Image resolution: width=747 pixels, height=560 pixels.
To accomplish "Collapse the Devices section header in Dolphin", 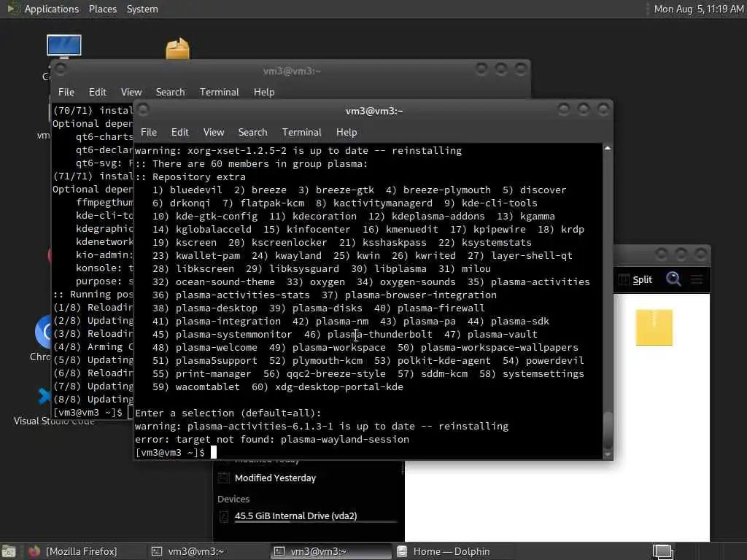I will coord(233,499).
